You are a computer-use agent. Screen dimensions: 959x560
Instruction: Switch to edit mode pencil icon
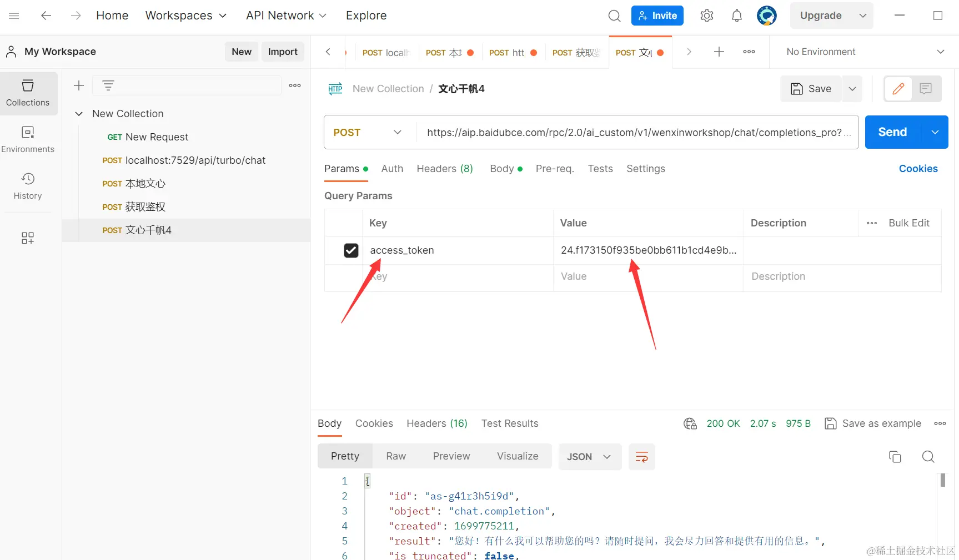[898, 89]
